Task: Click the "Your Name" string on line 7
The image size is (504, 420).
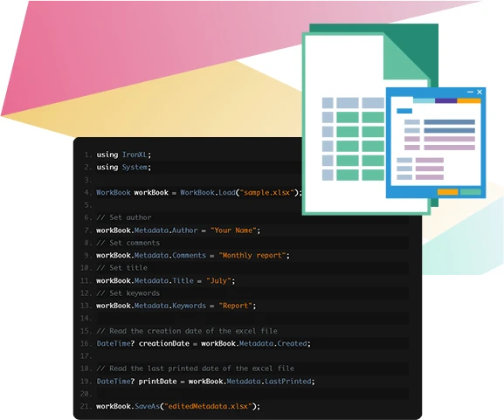Action: coord(233,231)
